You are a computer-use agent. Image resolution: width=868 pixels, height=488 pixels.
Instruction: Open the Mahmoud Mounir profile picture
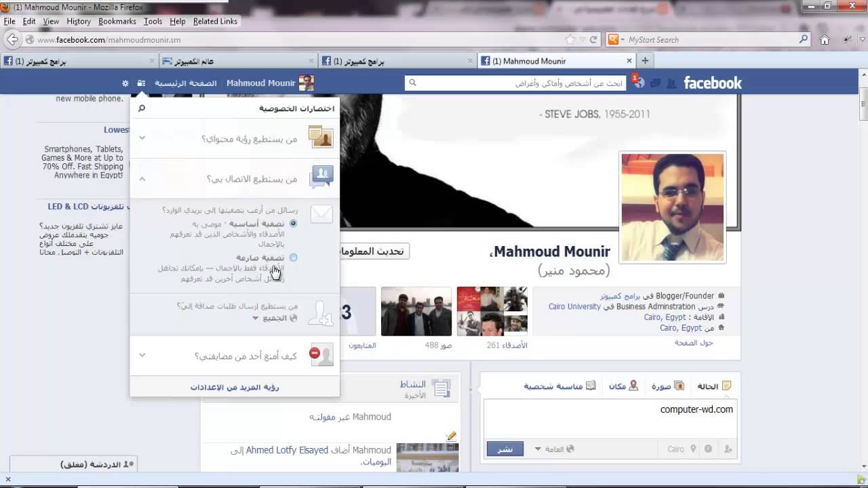673,207
